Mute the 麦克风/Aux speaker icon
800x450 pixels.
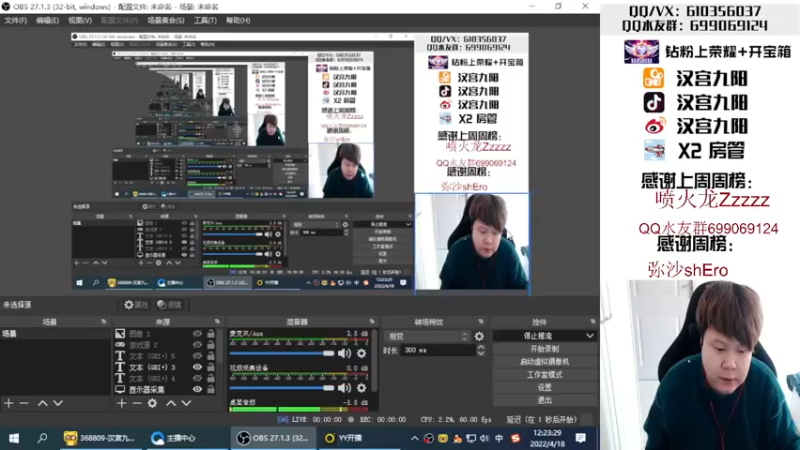click(344, 353)
